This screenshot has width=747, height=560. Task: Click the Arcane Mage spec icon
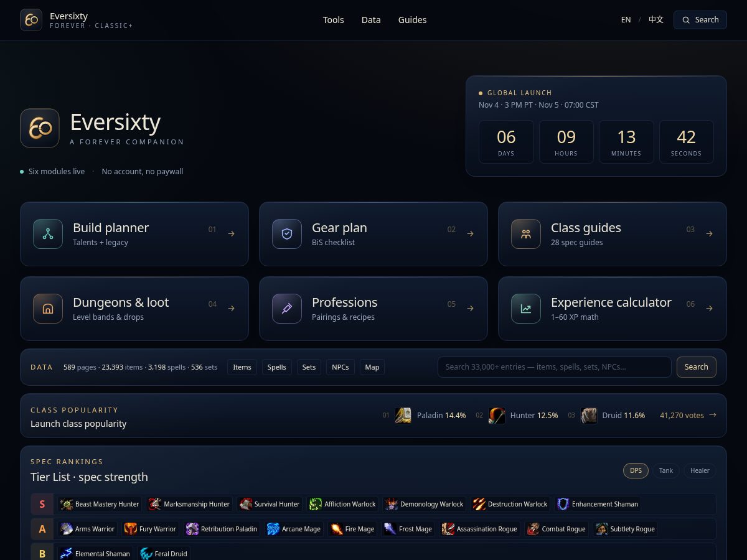tap(273, 529)
